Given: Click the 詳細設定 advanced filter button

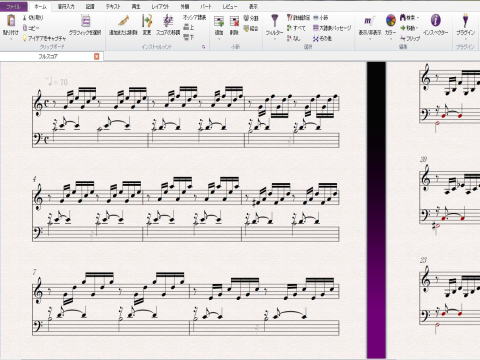Looking at the screenshot, I should pyautogui.click(x=299, y=18).
